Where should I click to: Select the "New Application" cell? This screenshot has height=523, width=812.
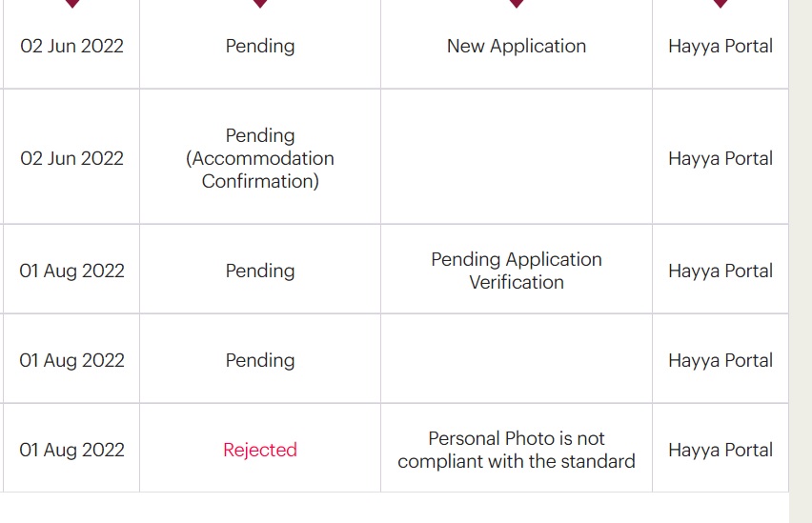517,46
